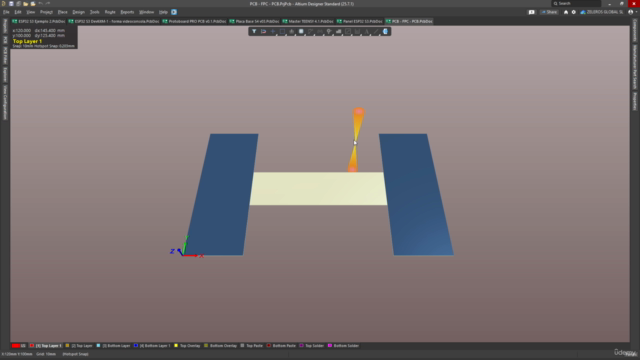The height and width of the screenshot is (360, 640).
Task: Select the place text string 'A' icon
Action: (x=367, y=31)
